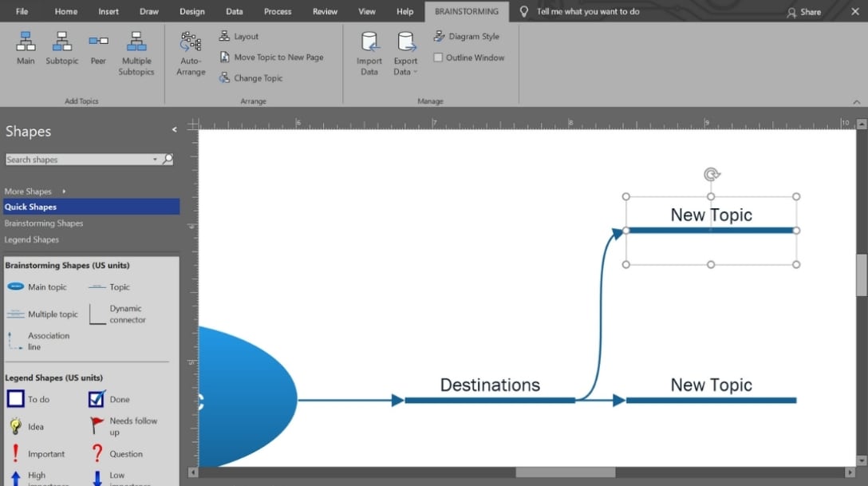868x486 pixels.
Task: Select Main topic shape
Action: coord(37,286)
